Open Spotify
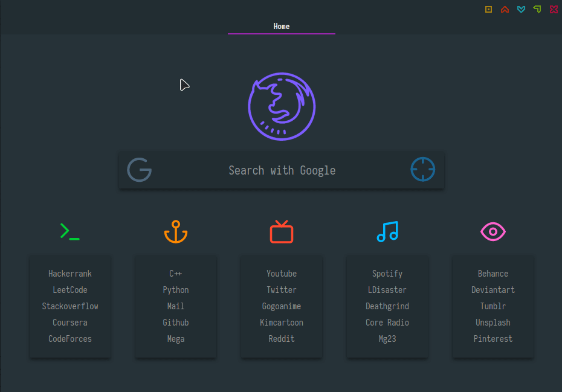 click(387, 273)
